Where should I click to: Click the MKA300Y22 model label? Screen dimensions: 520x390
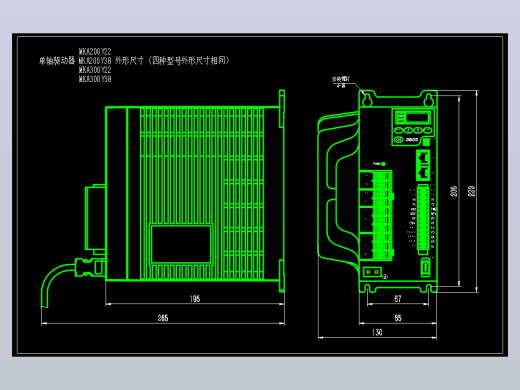pos(95,70)
